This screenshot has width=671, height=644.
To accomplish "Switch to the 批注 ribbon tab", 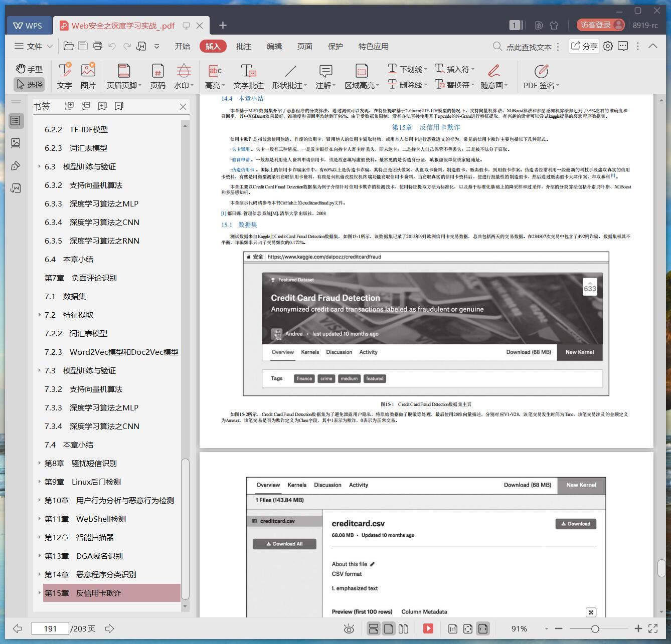I will tap(243, 46).
